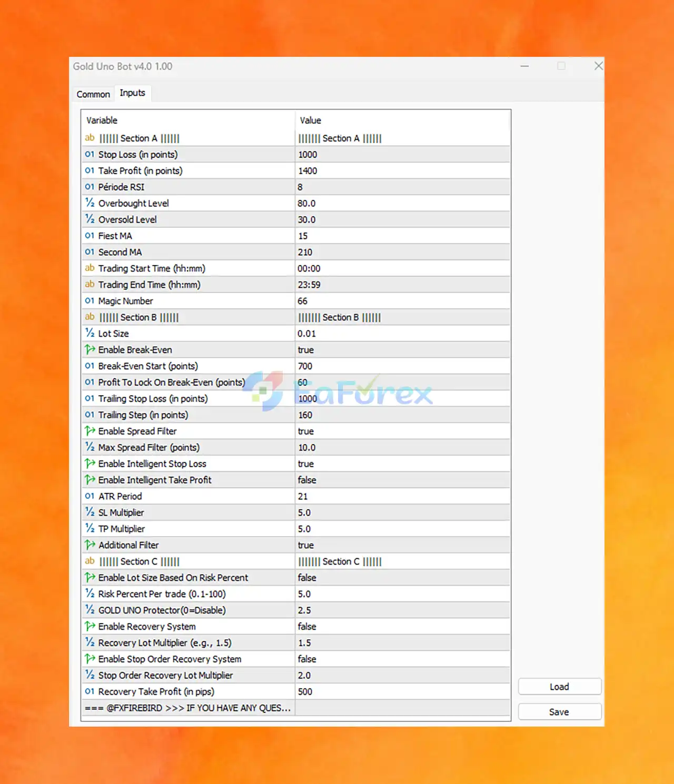The height and width of the screenshot is (784, 674).
Task: Click the double-type icon beside Overbought Level
Action: (x=90, y=203)
